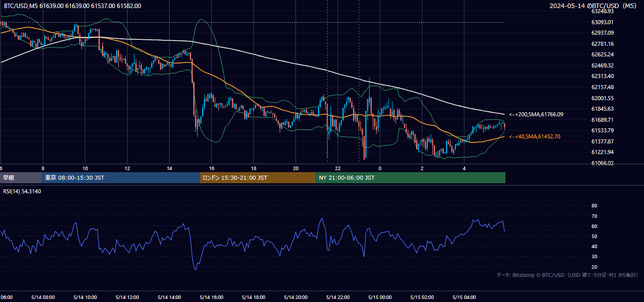
Task: Click price axis label 63093.01
Action: pos(603,22)
